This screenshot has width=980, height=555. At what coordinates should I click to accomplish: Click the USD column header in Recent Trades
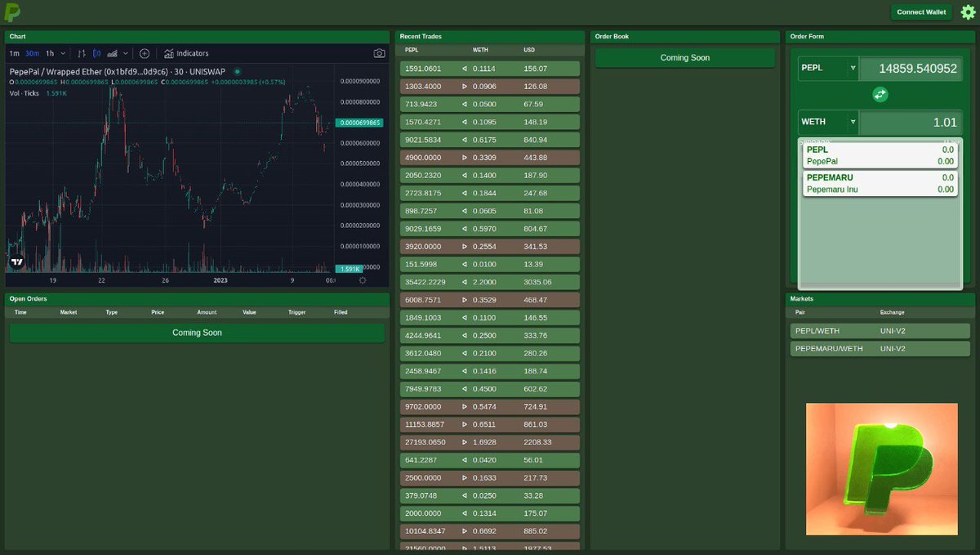[x=529, y=51]
